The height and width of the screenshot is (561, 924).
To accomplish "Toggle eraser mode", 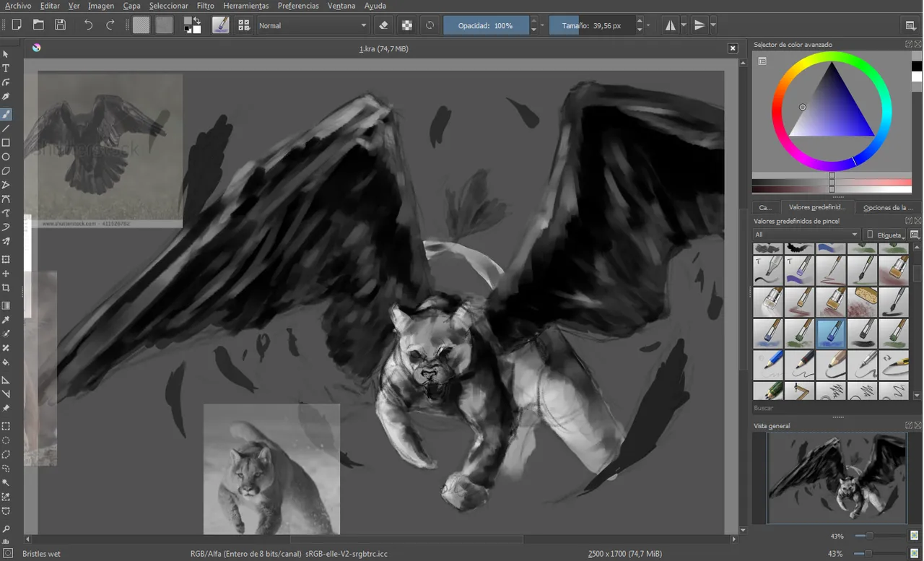I will coord(384,25).
